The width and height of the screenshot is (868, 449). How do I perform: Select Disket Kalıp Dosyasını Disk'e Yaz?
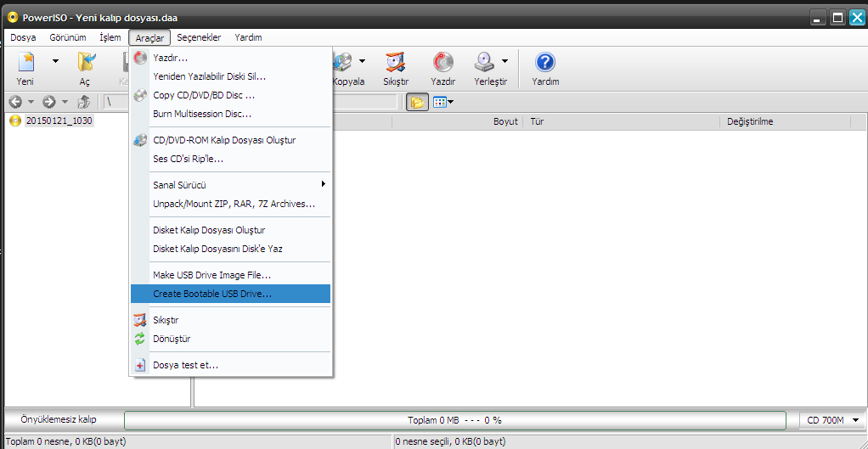[x=230, y=249]
